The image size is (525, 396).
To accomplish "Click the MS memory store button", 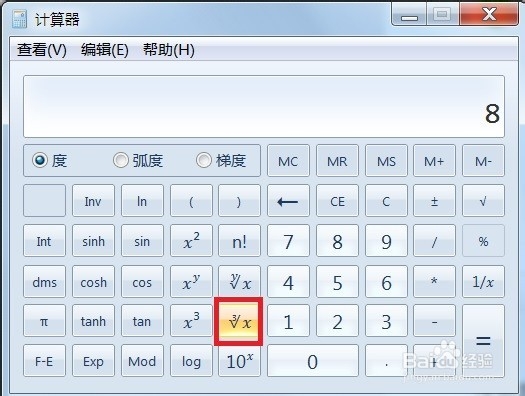I will [386, 161].
